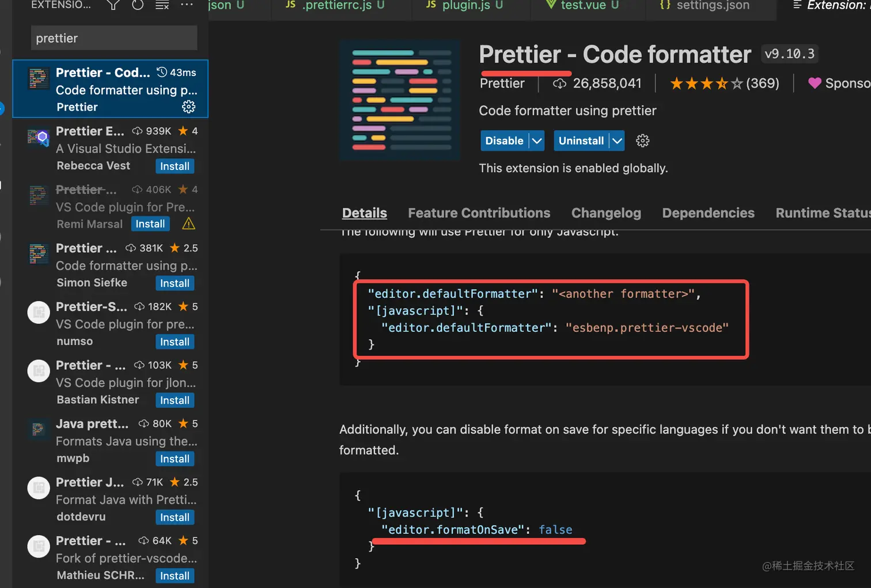This screenshot has height=588, width=871.
Task: Install Mathieu SCHR...'s prettier-vscode fork
Action: (x=175, y=576)
